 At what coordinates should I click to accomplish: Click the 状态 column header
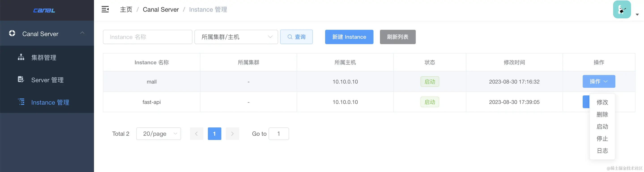(430, 62)
